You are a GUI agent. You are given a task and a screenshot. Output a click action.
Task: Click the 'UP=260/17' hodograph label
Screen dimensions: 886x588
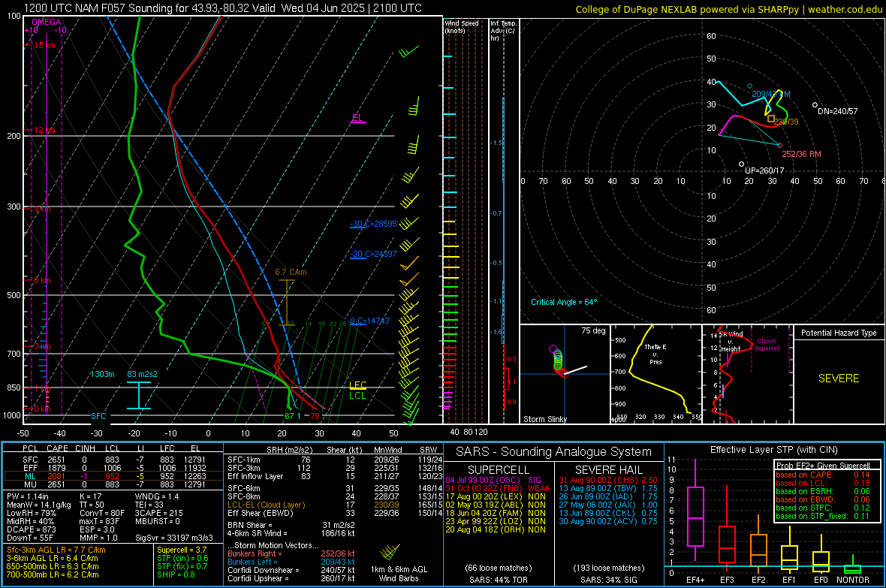(764, 170)
